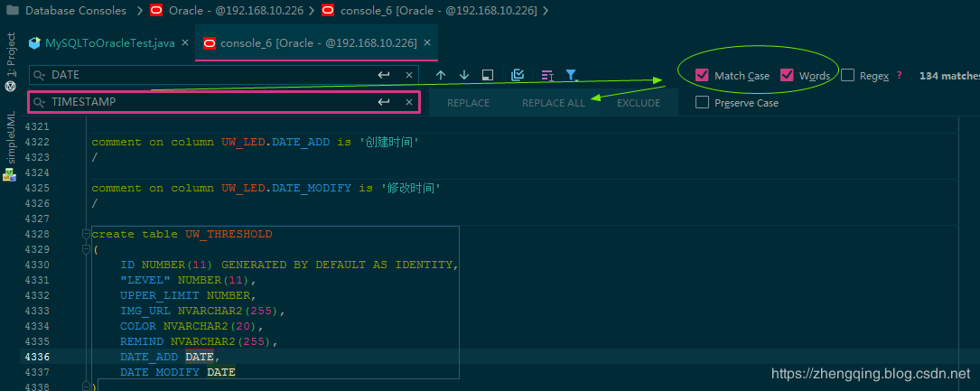Go to previous occurrence with up arrow
The height and width of the screenshot is (391, 980).
(x=441, y=75)
